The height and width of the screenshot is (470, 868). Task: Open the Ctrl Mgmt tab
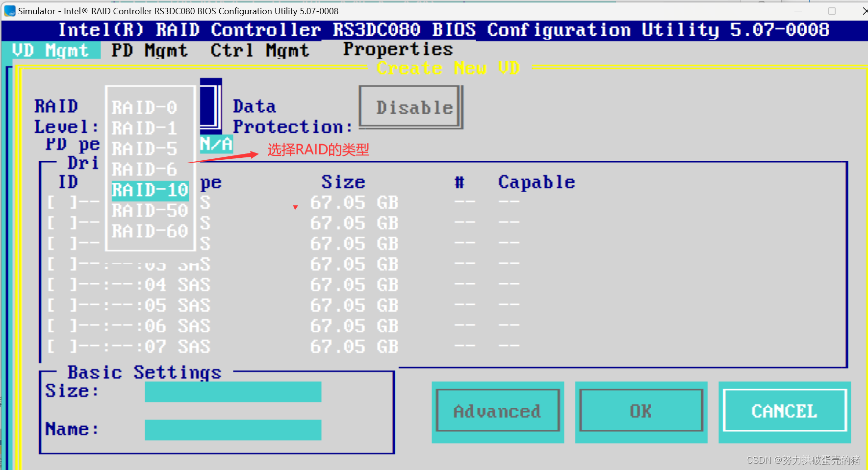tap(260, 50)
